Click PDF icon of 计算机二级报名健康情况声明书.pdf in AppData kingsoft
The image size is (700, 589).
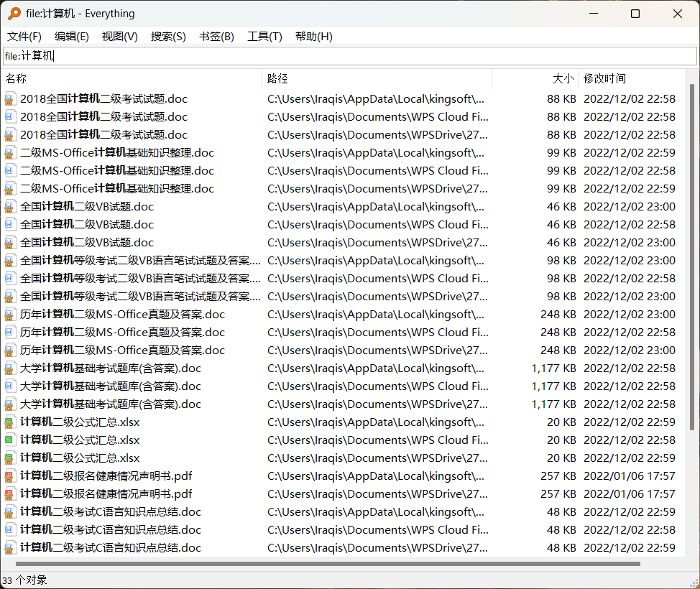(x=9, y=476)
